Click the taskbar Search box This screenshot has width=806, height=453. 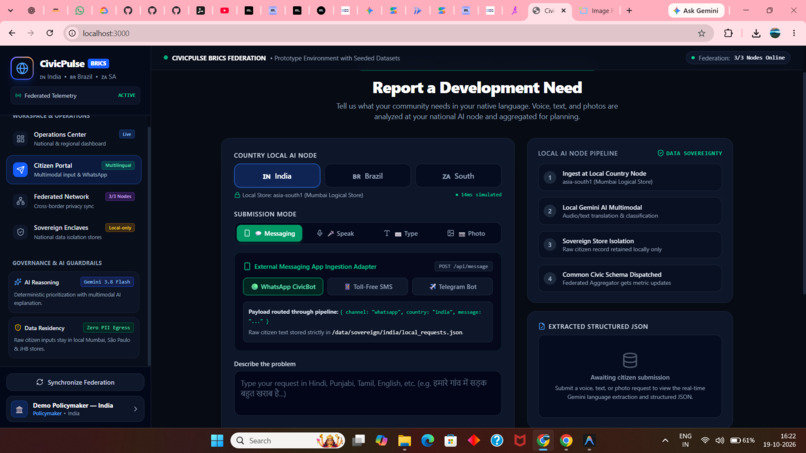(x=288, y=441)
